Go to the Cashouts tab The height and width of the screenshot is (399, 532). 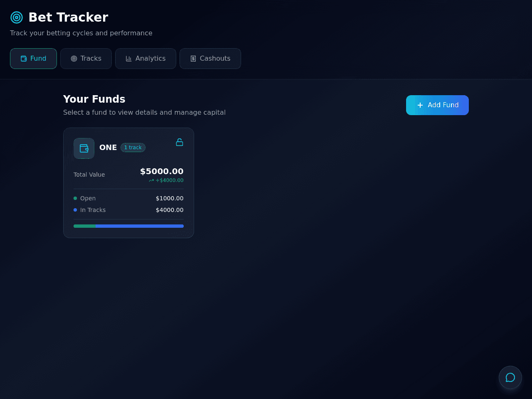210,59
